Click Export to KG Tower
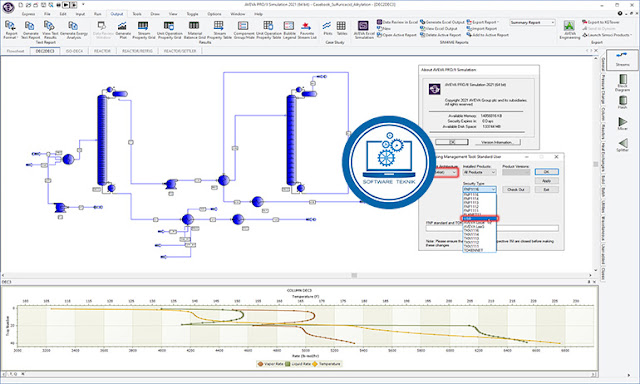The height and width of the screenshot is (384, 640). tap(601, 22)
